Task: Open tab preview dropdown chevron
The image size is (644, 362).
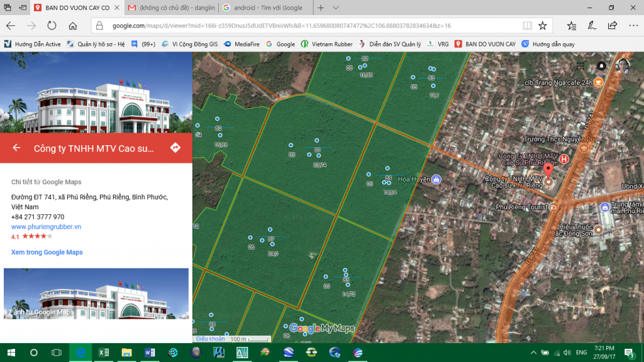Action: point(336,8)
